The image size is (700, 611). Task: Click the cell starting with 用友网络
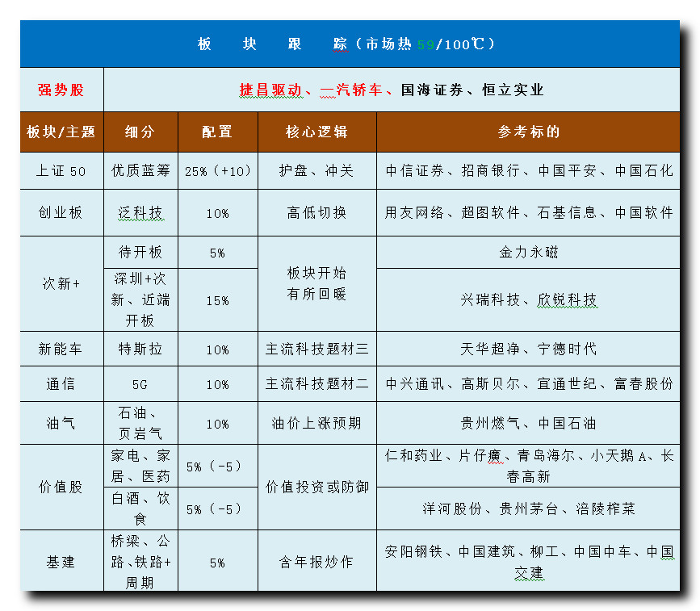coord(529,213)
